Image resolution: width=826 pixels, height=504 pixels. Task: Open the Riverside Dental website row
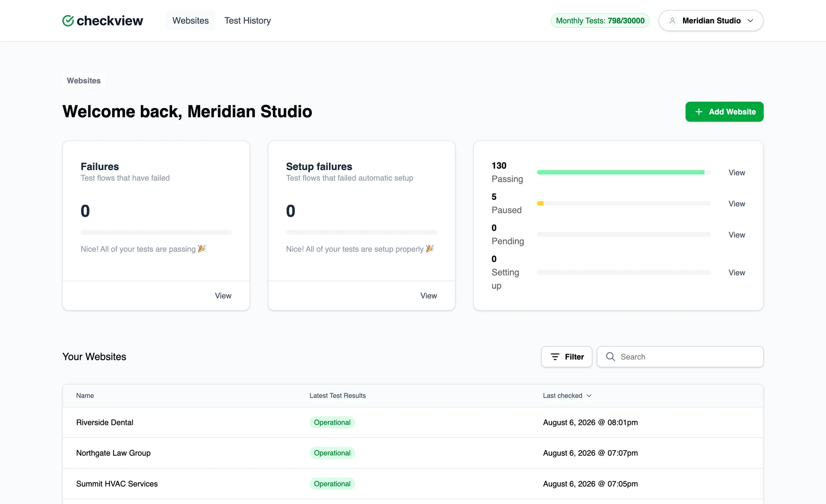click(413, 422)
